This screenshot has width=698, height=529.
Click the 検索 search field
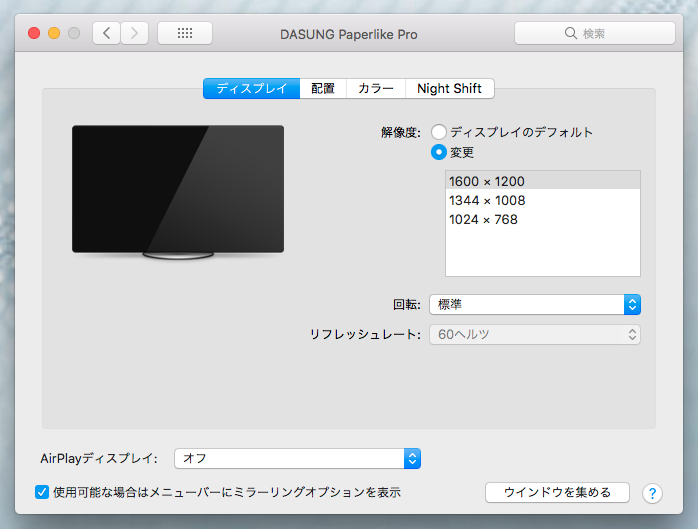point(595,33)
